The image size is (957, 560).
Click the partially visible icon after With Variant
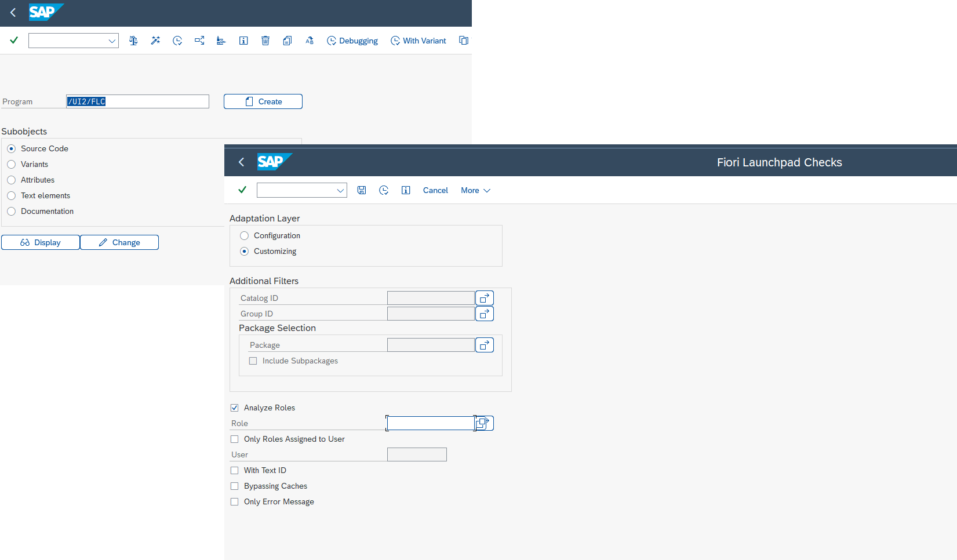click(464, 41)
